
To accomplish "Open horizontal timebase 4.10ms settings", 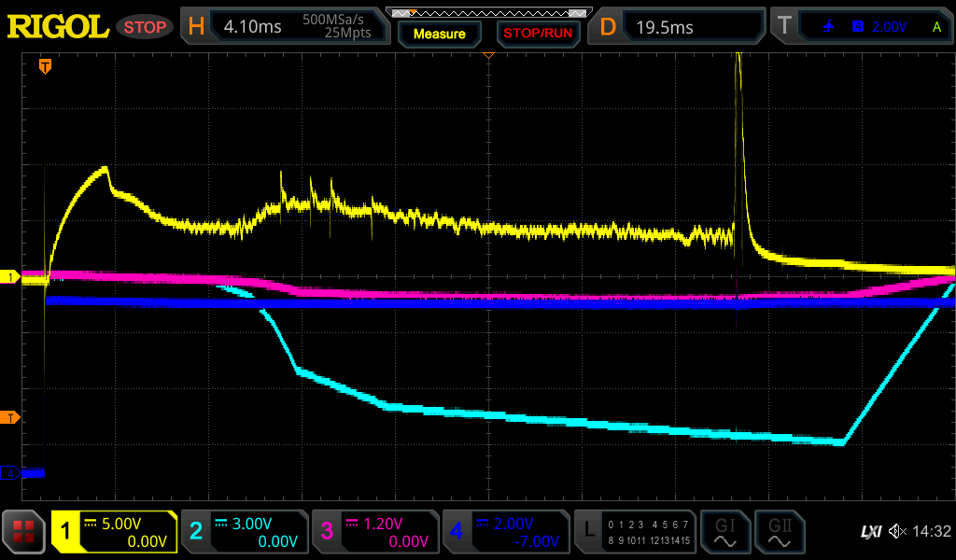I will [285, 27].
